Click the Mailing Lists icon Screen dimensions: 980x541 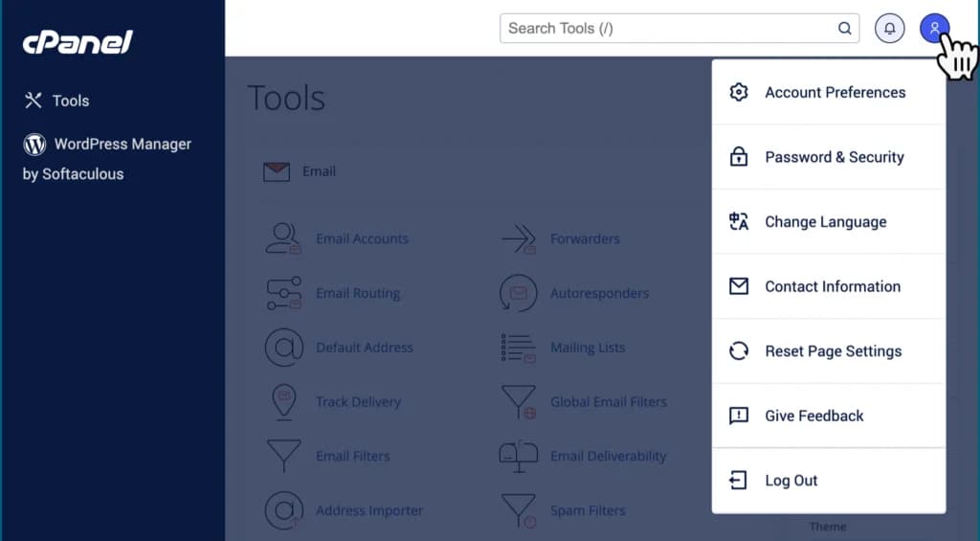coord(518,348)
